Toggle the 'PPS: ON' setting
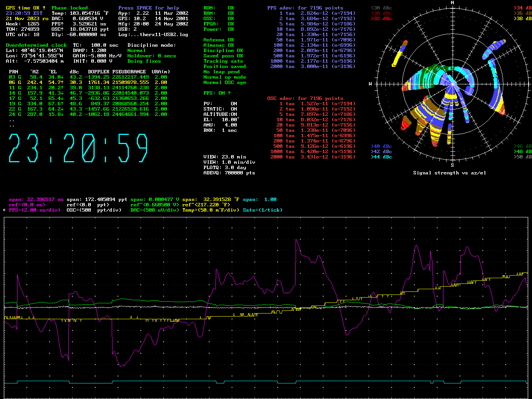This screenshot has width=532, height=399. 217,93
